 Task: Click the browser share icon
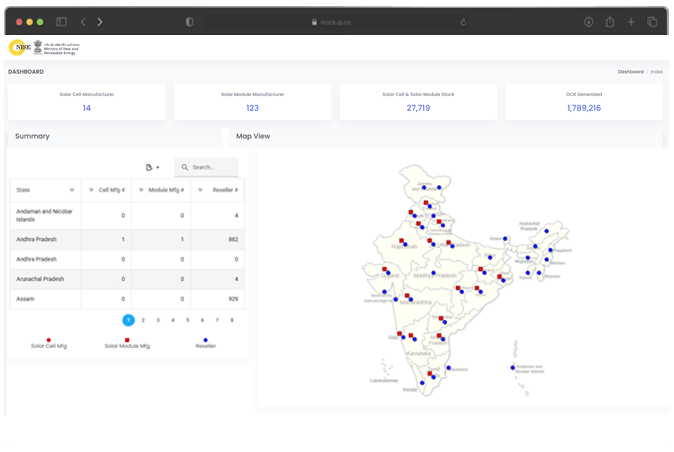(x=610, y=21)
